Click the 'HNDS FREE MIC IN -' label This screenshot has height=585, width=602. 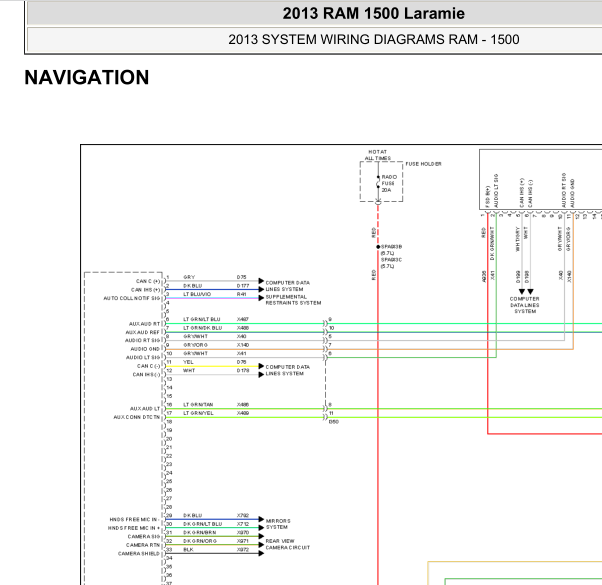(134, 519)
